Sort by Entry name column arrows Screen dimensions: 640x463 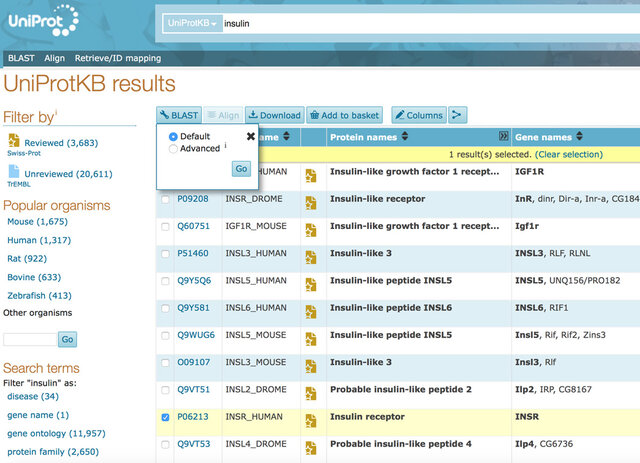(286, 136)
